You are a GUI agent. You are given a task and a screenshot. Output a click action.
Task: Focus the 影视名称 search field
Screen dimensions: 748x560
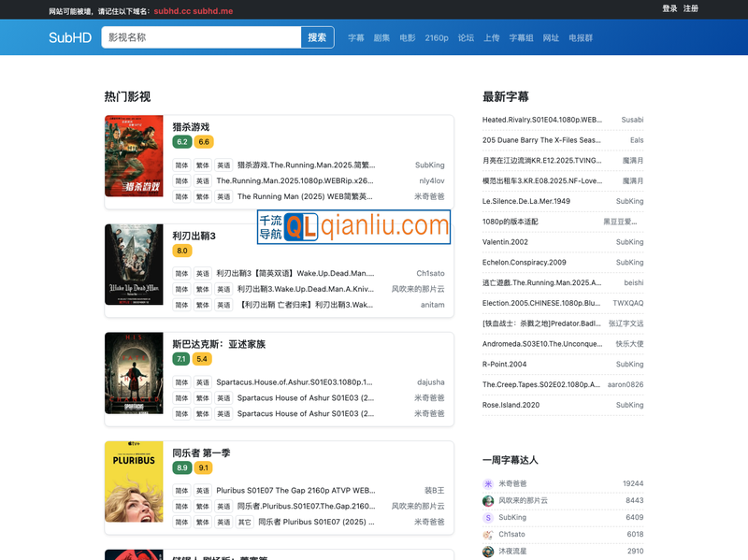201,38
